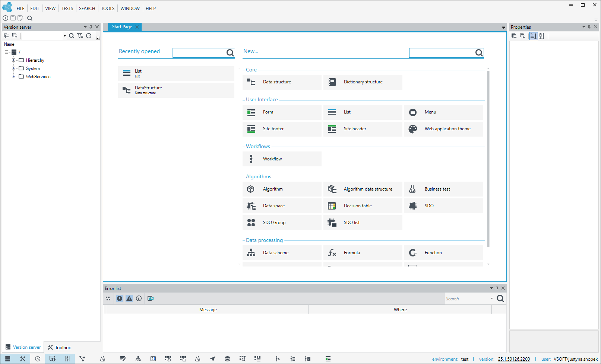Open the Web application theme item

coord(443,129)
